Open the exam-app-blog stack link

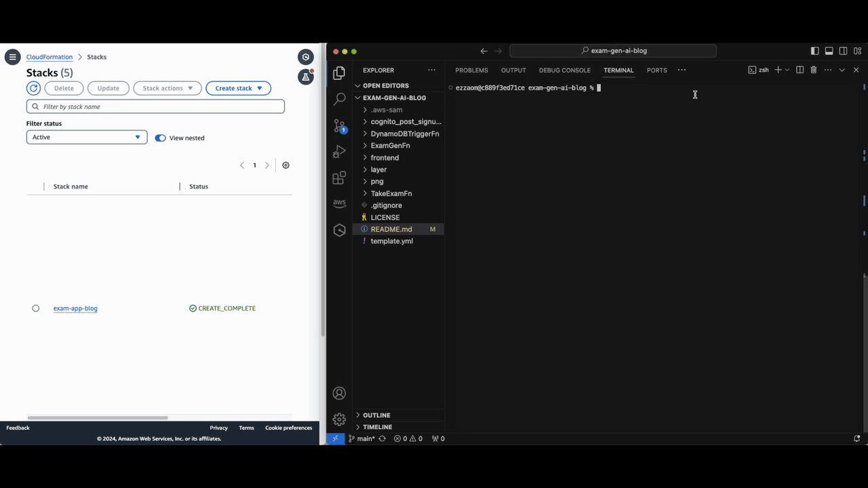click(75, 308)
